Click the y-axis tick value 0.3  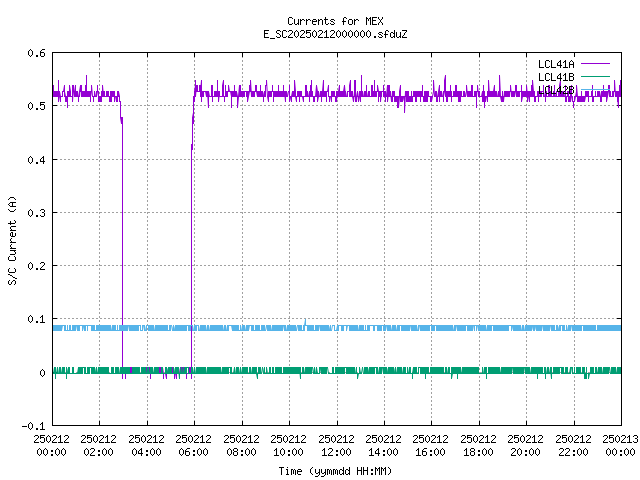[36, 213]
